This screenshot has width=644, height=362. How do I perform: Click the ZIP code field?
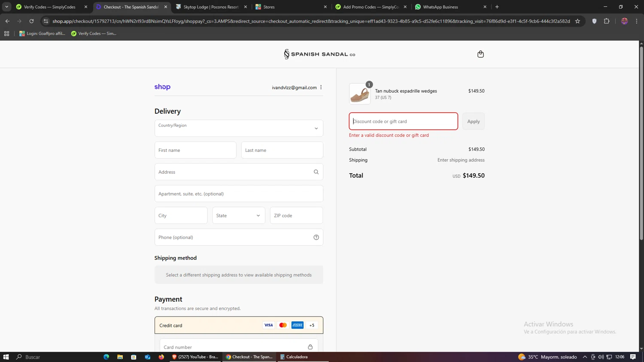[x=296, y=215]
